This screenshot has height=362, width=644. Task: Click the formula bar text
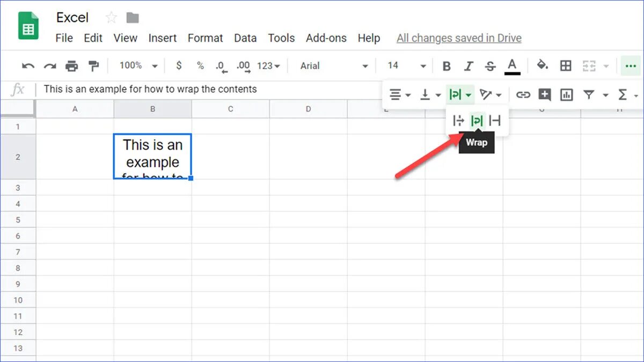pyautogui.click(x=150, y=89)
